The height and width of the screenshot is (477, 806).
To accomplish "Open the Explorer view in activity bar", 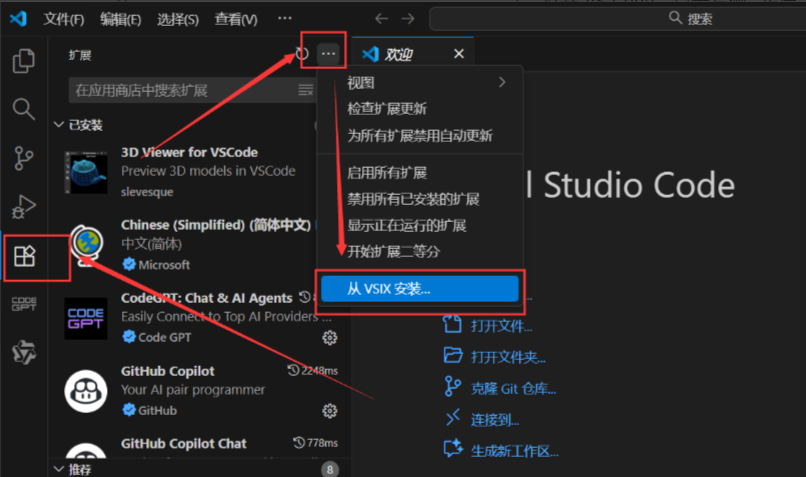I will click(24, 61).
